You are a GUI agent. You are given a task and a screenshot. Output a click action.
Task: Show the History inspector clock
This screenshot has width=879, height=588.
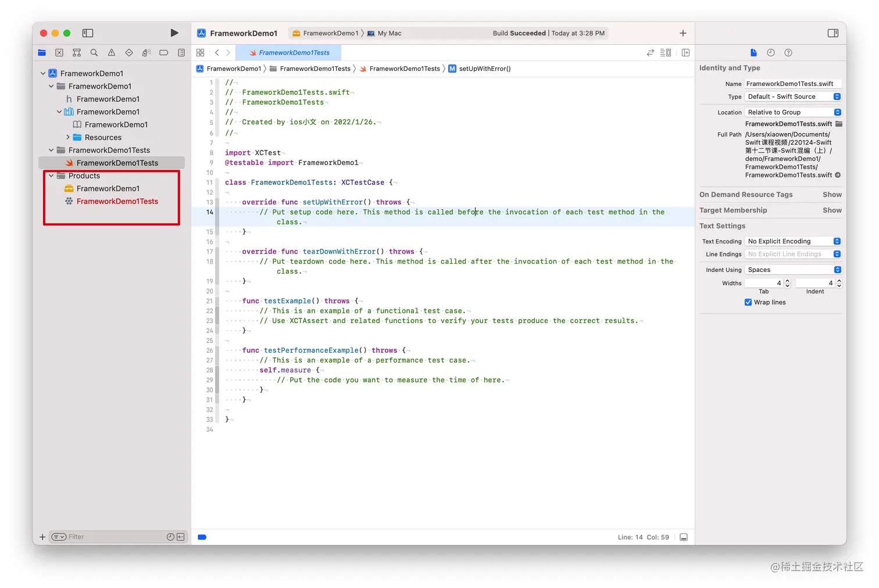(771, 53)
